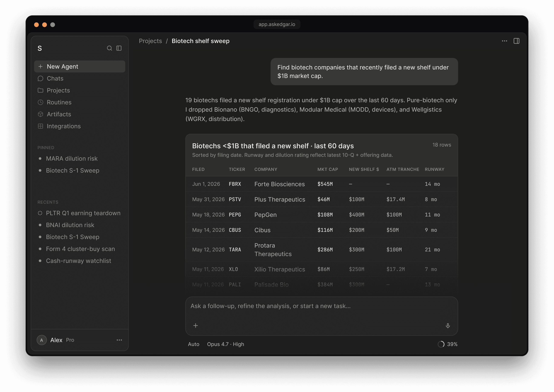The width and height of the screenshot is (554, 392).
Task: Open Artifacts in the sidebar
Action: [80, 114]
